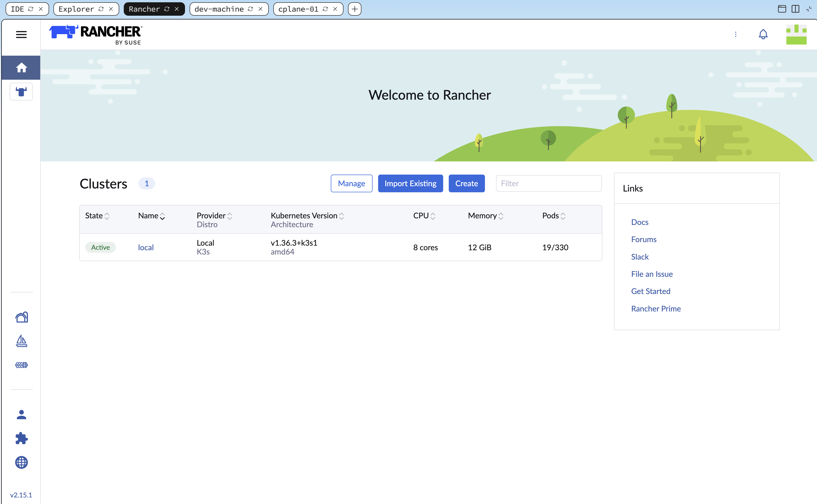This screenshot has height=504, width=817.
Task: Sort clusters by Pods column
Action: 554,216
